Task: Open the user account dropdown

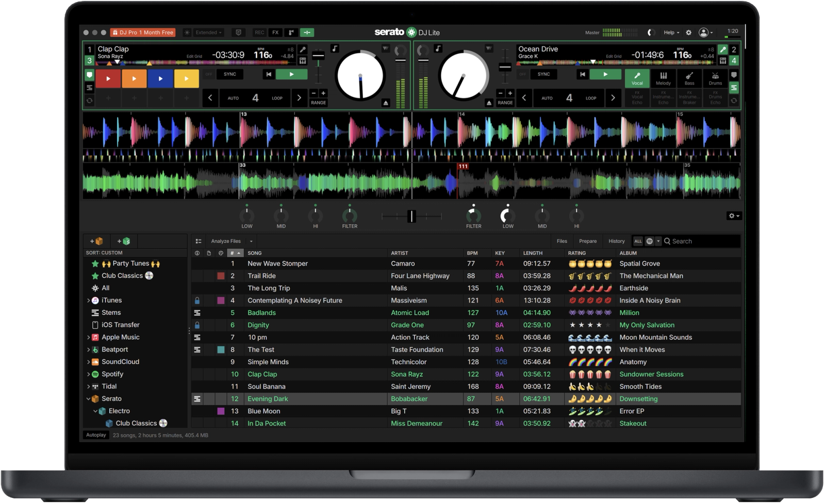Action: (706, 32)
